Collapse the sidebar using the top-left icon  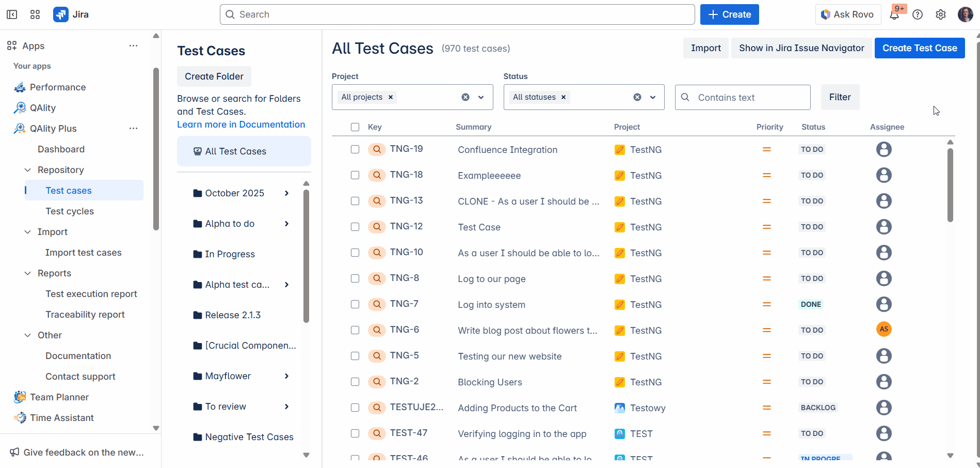[12, 14]
